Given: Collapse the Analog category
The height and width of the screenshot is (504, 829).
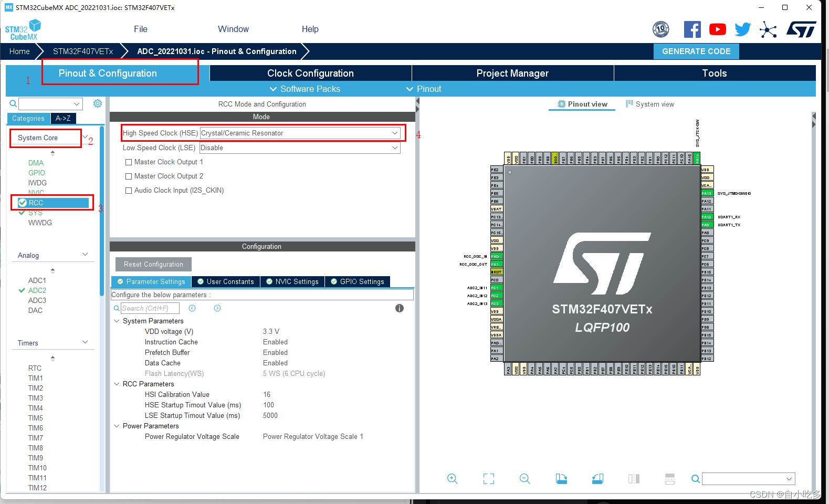Looking at the screenshot, I should 85,255.
